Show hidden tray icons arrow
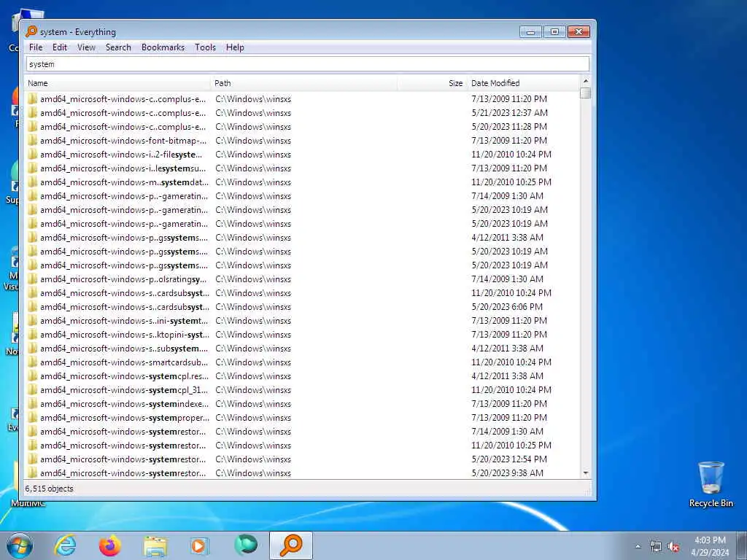Image resolution: width=747 pixels, height=560 pixels. pos(638,546)
